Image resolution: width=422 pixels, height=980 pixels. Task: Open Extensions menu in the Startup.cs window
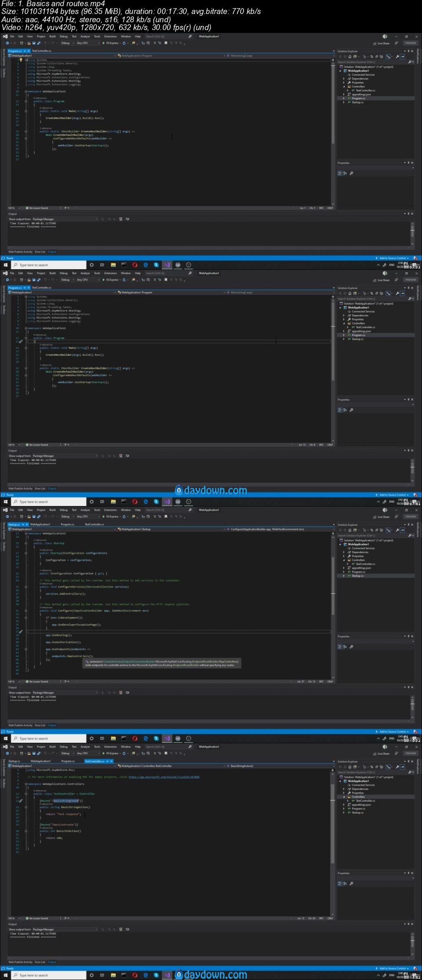110,510
